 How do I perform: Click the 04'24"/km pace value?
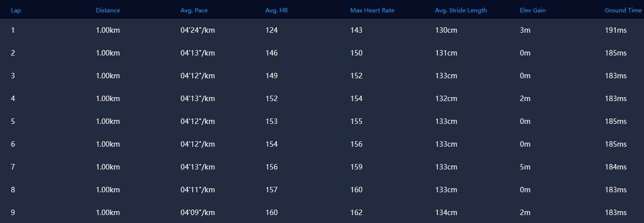tap(198, 30)
